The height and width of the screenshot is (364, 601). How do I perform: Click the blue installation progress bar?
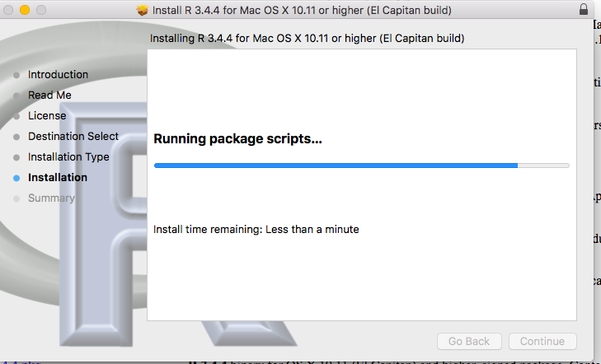(336, 166)
